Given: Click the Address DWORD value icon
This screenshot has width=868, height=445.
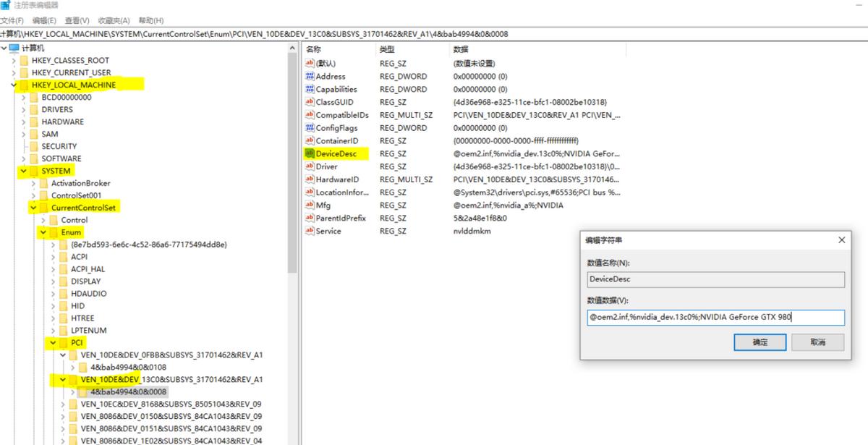Looking at the screenshot, I should pyautogui.click(x=310, y=77).
